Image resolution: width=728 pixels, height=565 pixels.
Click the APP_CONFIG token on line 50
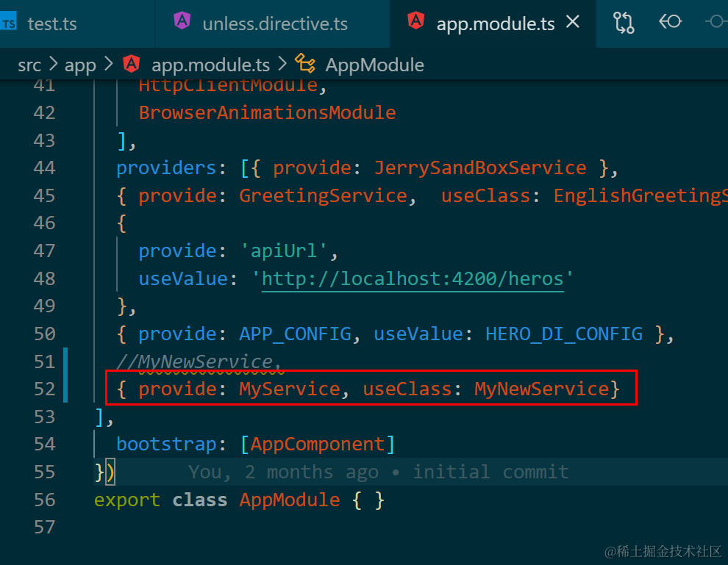pyautogui.click(x=296, y=334)
